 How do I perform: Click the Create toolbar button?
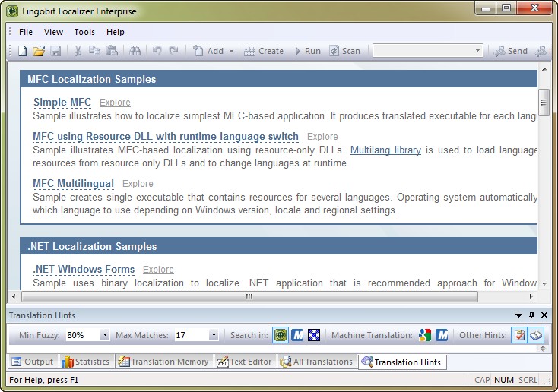(264, 51)
